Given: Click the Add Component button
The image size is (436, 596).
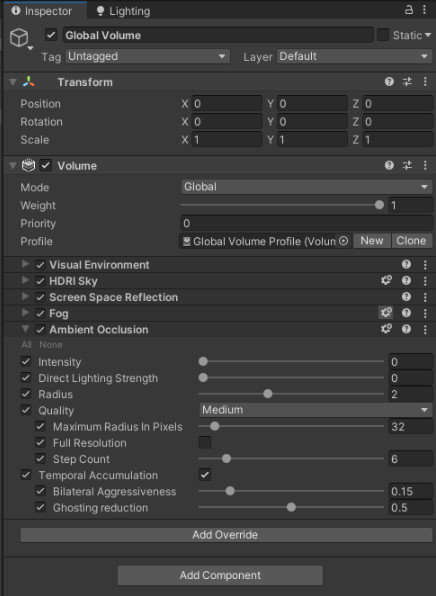Looking at the screenshot, I should coord(220,575).
